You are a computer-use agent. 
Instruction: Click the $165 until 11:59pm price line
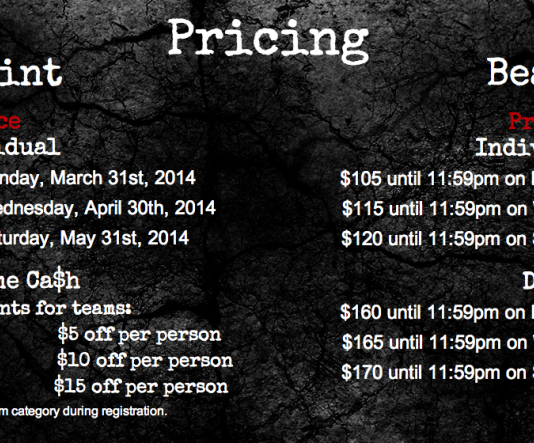438,342
